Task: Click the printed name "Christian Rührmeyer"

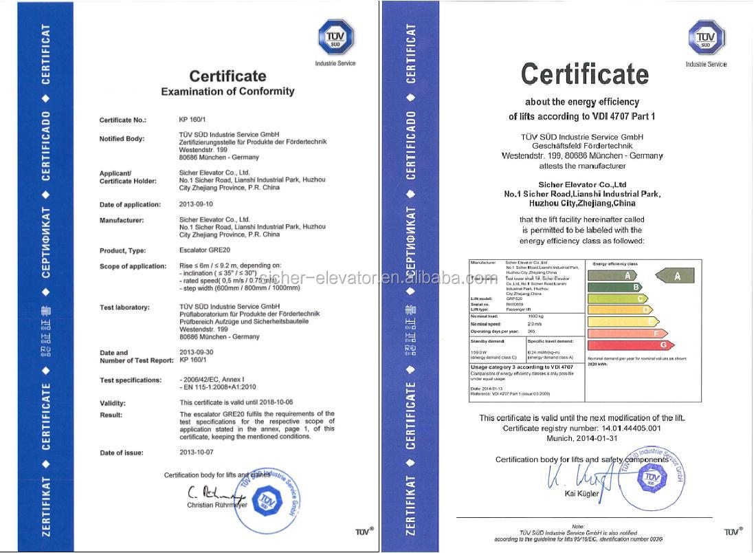Action: click(217, 506)
